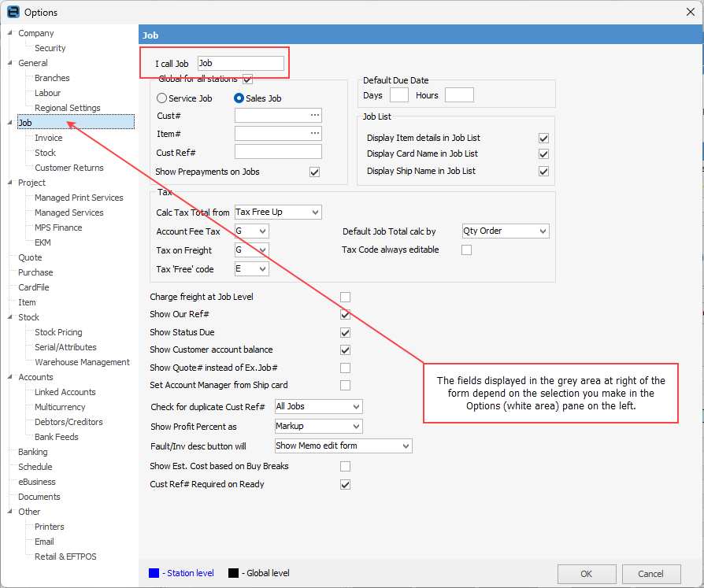
Task: Select the Service Job radio button
Action: click(161, 98)
